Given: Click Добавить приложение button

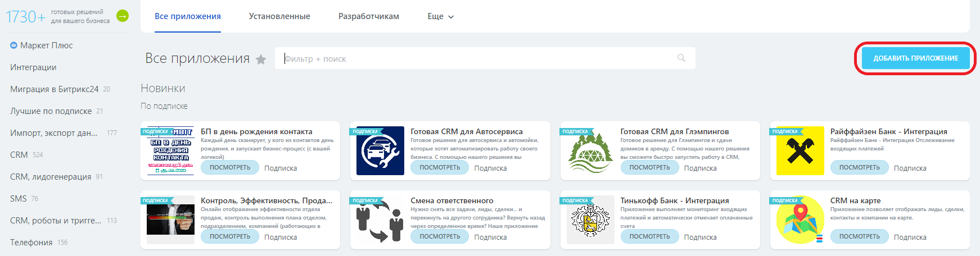Looking at the screenshot, I should 915,58.
